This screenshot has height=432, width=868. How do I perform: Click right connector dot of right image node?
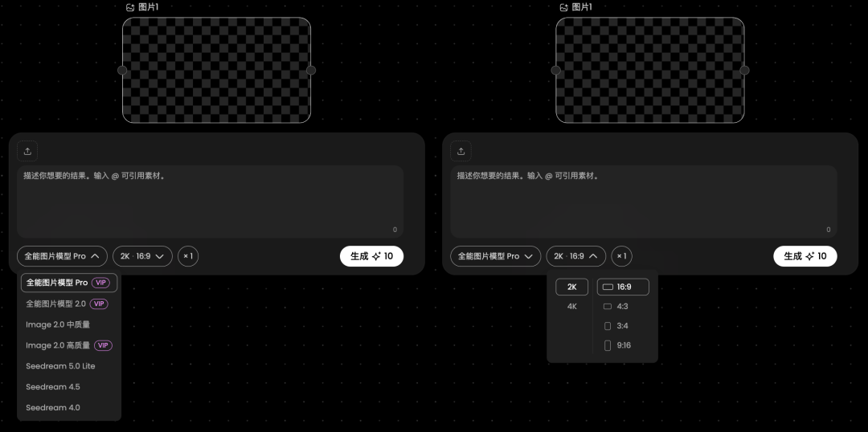point(744,70)
